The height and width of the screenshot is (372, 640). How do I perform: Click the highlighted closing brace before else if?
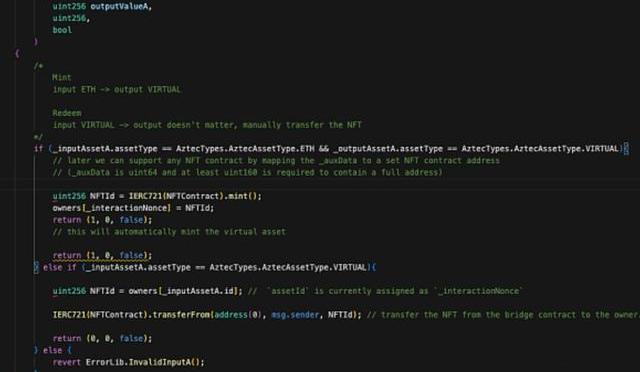[x=36, y=267]
